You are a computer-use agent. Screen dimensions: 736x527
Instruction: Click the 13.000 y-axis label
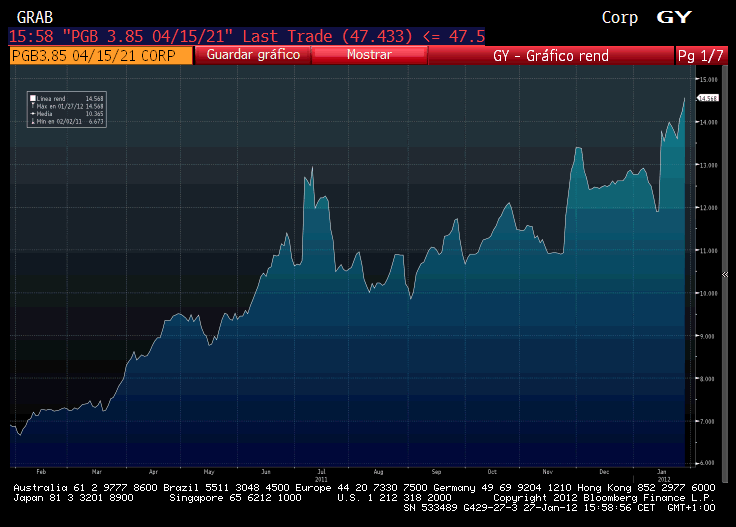click(x=709, y=165)
